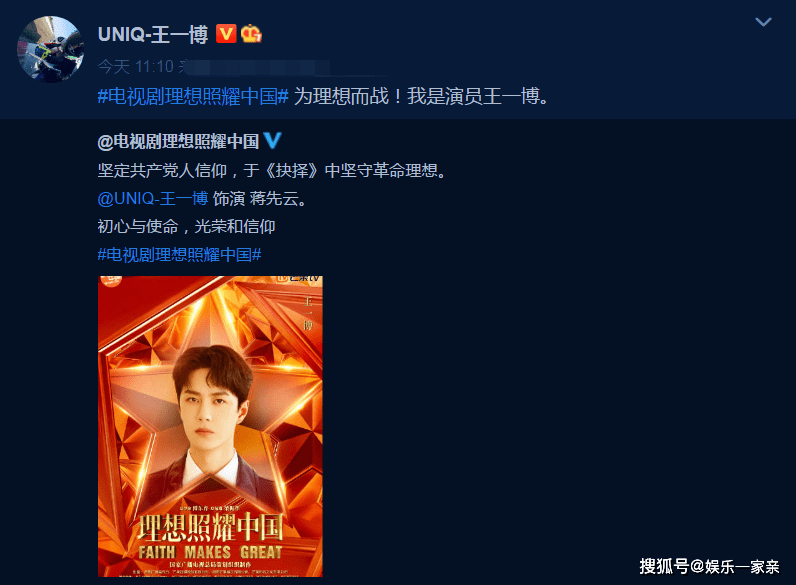Click the crown membership badge icon
Image resolution: width=796 pixels, height=585 pixels.
[x=251, y=34]
